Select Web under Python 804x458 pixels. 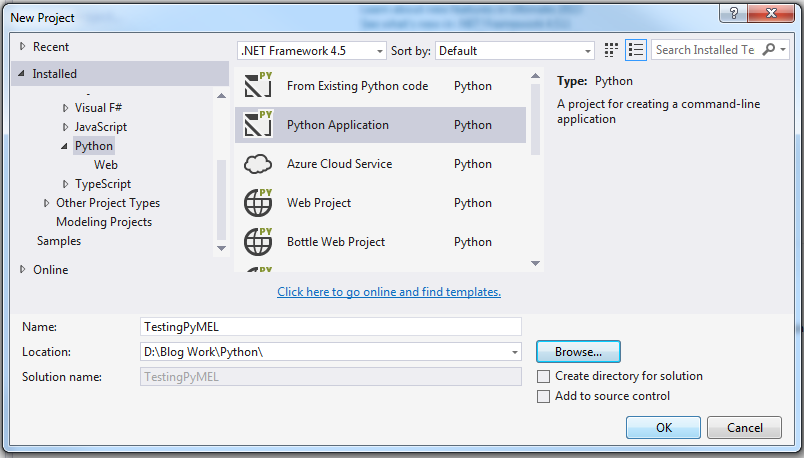click(106, 165)
